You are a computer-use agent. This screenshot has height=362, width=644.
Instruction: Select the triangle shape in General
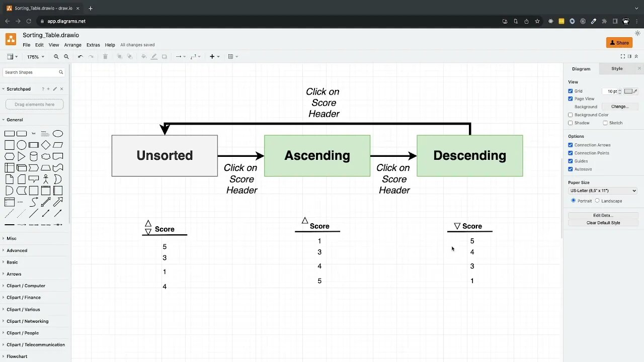tap(22, 156)
